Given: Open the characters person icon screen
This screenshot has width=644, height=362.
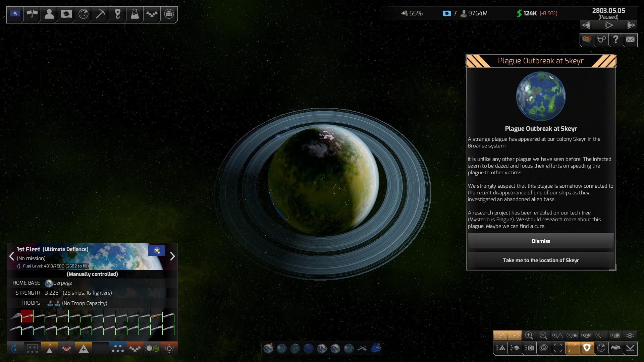Looking at the screenshot, I should (x=49, y=14).
